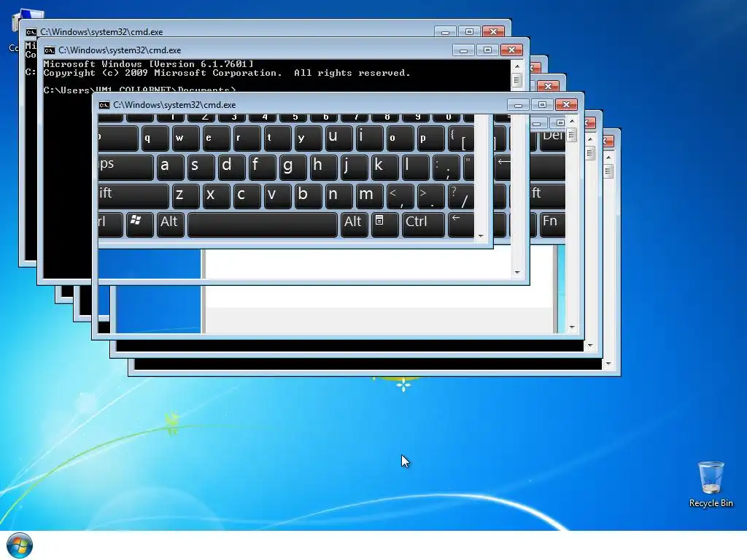Click the q key on the keyboard

point(155,138)
